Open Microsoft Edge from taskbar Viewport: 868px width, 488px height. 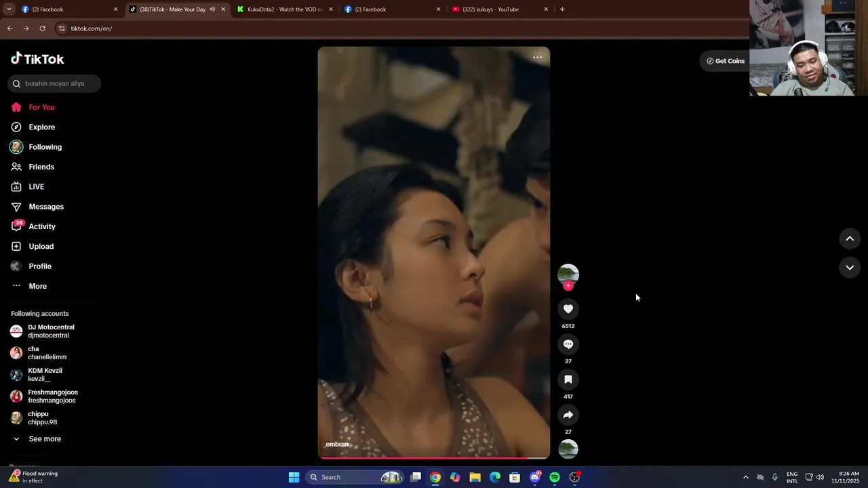[495, 477]
